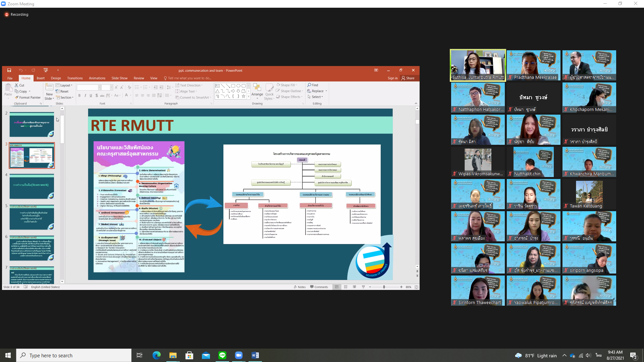Activate the Format Painter tool
Screen dimensions: 644x362
pyautogui.click(x=28, y=98)
